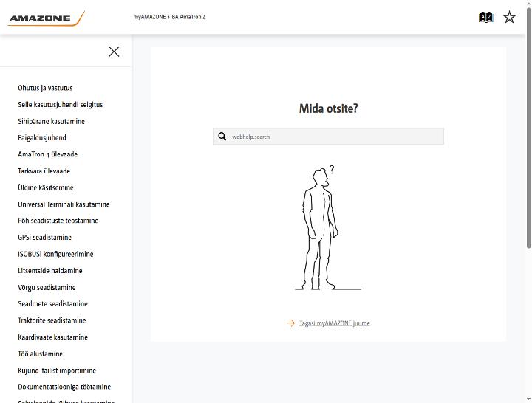This screenshot has width=532, height=403.
Task: Open Kujund-failist importimine section
Action: (57, 370)
